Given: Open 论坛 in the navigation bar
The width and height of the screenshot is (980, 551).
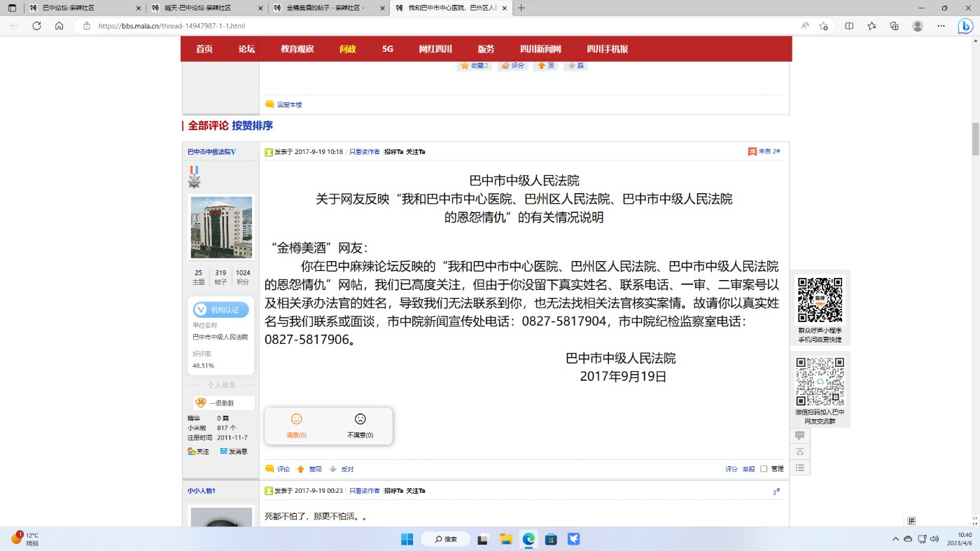Looking at the screenshot, I should pyautogui.click(x=246, y=49).
